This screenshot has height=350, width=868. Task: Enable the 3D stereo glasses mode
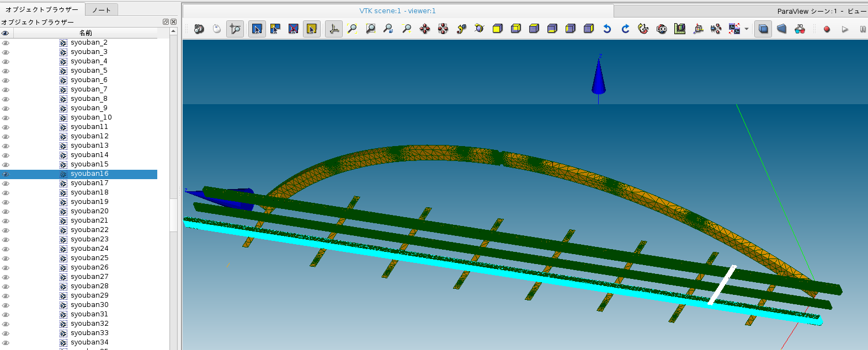coord(800,29)
